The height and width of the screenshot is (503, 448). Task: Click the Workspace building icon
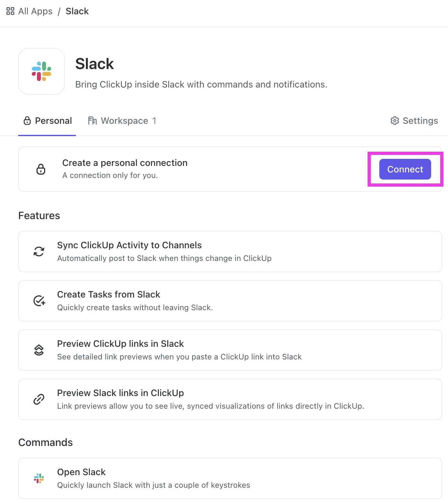pos(92,121)
